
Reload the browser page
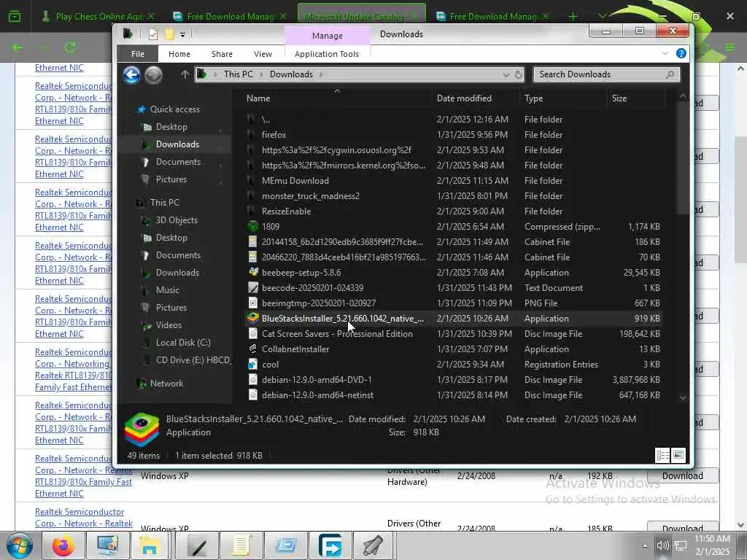(x=70, y=47)
